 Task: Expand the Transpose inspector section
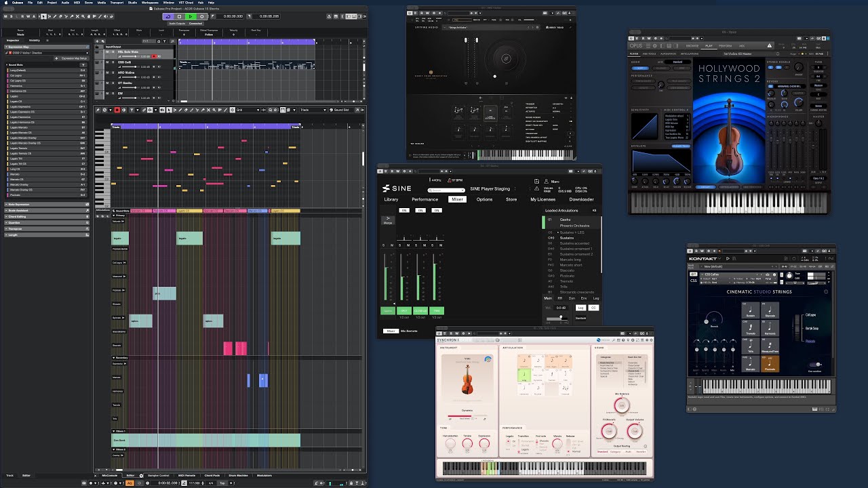47,228
